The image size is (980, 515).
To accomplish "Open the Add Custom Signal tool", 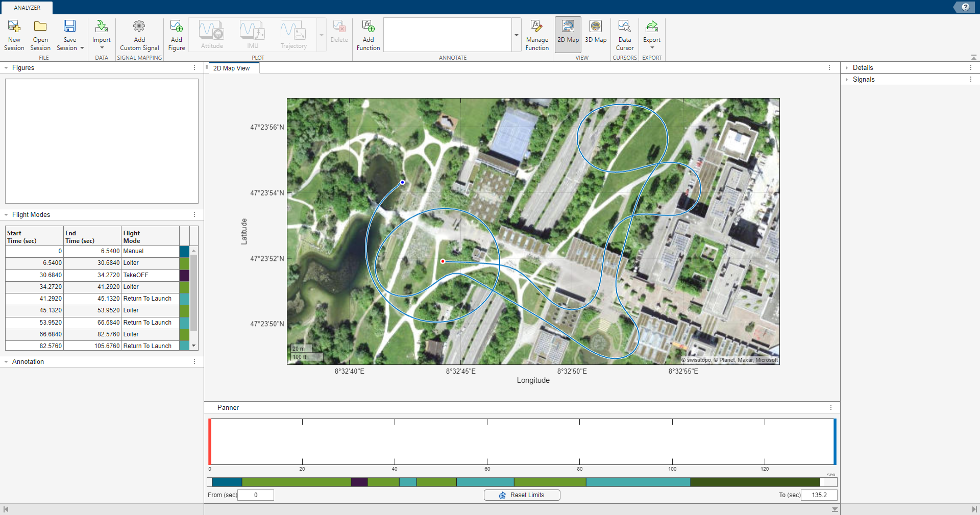I will pos(139,34).
